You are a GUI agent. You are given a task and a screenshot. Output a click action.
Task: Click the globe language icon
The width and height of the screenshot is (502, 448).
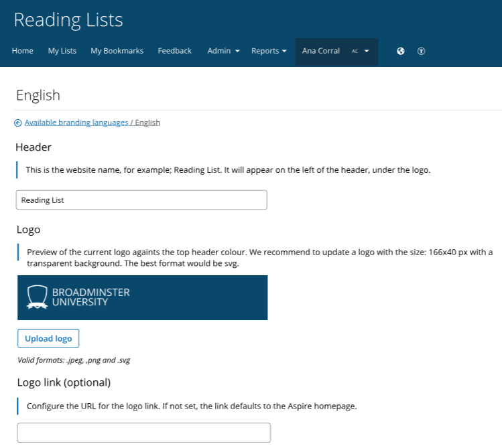tap(401, 51)
